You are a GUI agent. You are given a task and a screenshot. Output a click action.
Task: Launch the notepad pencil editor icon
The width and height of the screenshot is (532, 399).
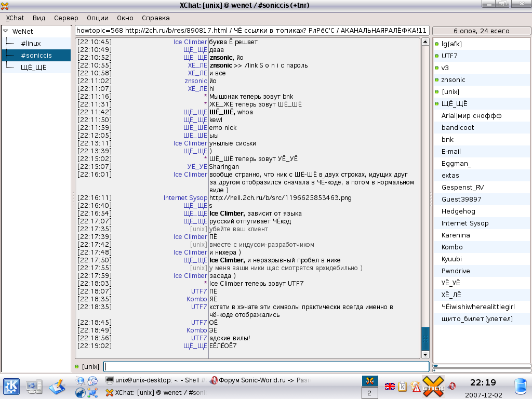coord(57,387)
